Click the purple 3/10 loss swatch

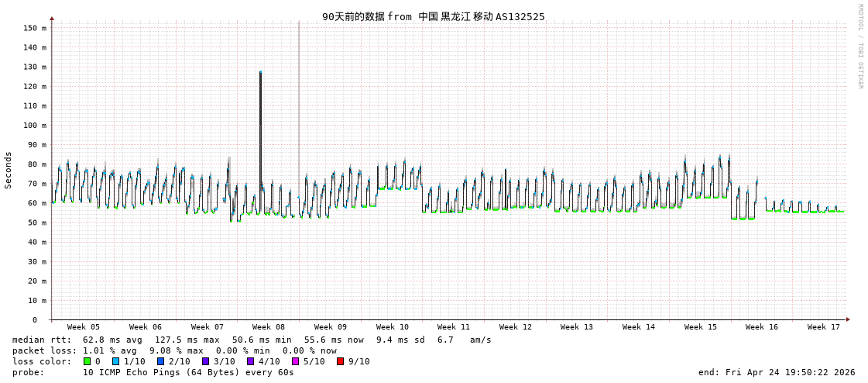point(206,361)
